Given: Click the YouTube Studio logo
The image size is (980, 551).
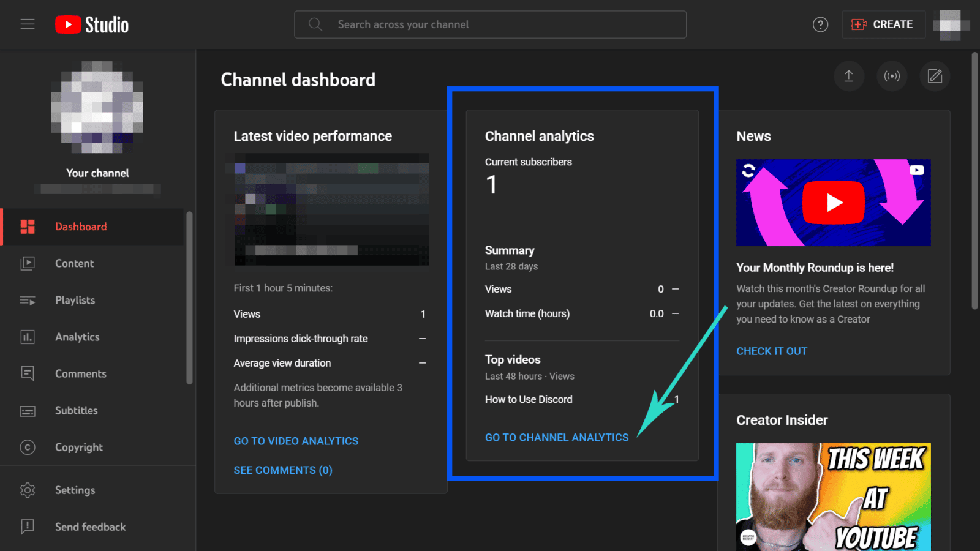Looking at the screenshot, I should pos(92,24).
